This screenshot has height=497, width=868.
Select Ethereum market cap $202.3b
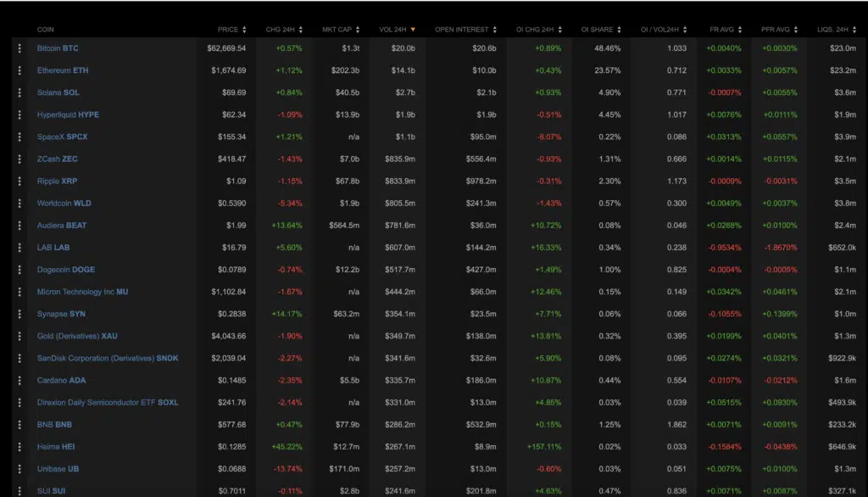[346, 70]
